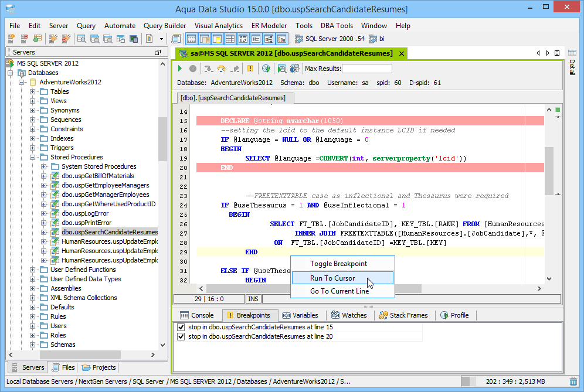This screenshot has width=584, height=392.
Task: Click the orange Step Over arrow icon
Action: point(222,69)
